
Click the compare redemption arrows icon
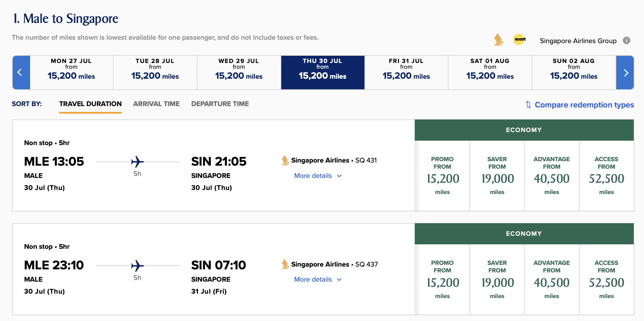(528, 105)
